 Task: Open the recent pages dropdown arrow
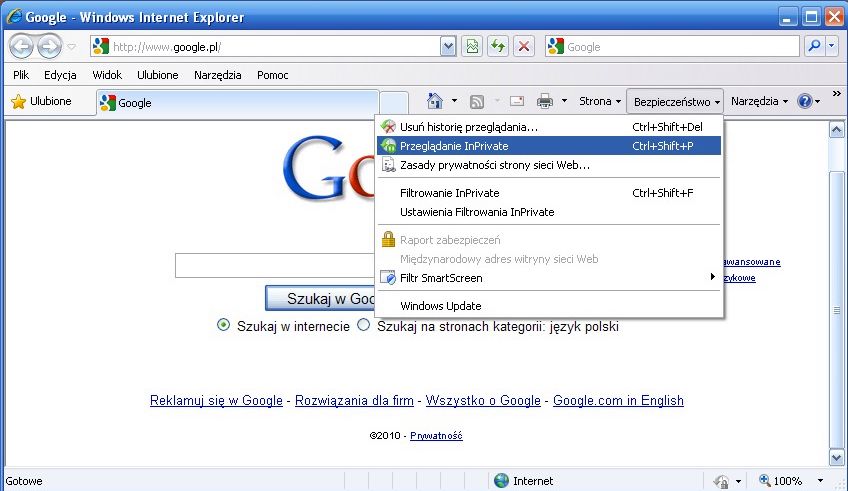(71, 47)
